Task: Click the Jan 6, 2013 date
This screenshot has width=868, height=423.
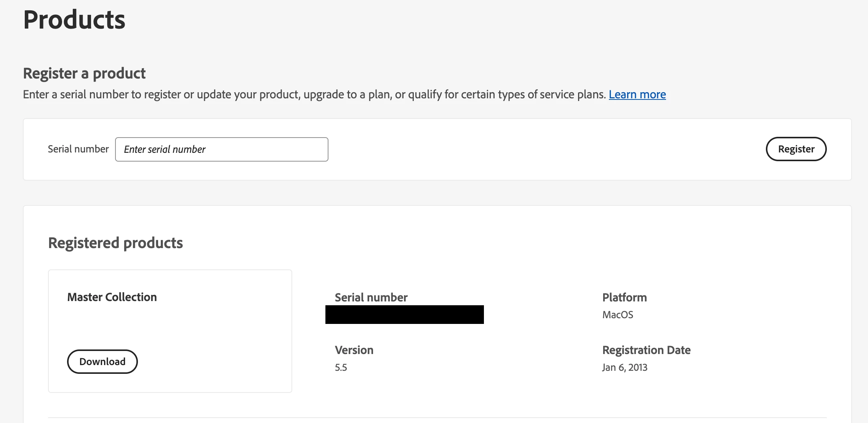Action: pyautogui.click(x=625, y=367)
